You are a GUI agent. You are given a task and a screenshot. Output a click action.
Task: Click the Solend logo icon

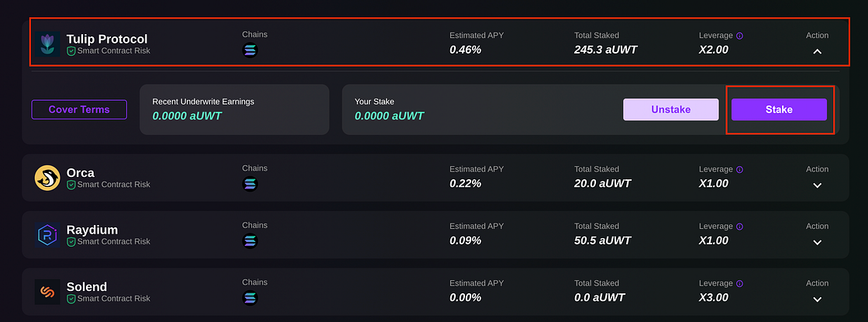[47, 292]
